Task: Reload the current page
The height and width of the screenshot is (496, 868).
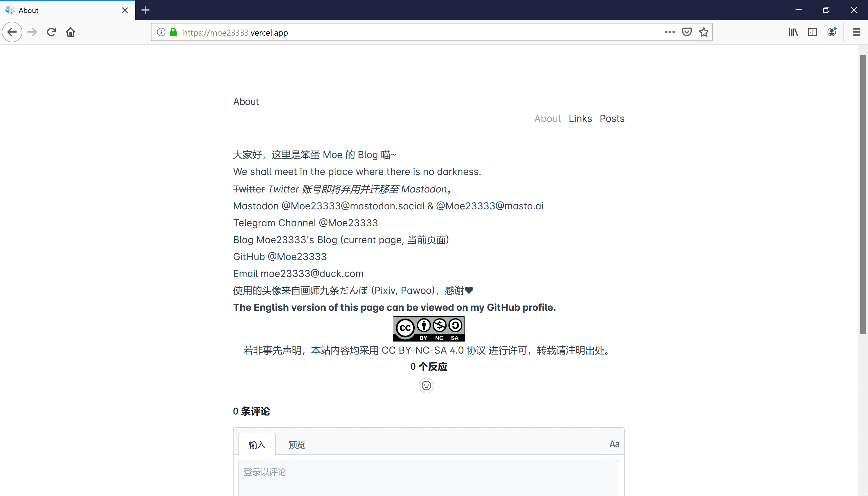Action: (52, 32)
